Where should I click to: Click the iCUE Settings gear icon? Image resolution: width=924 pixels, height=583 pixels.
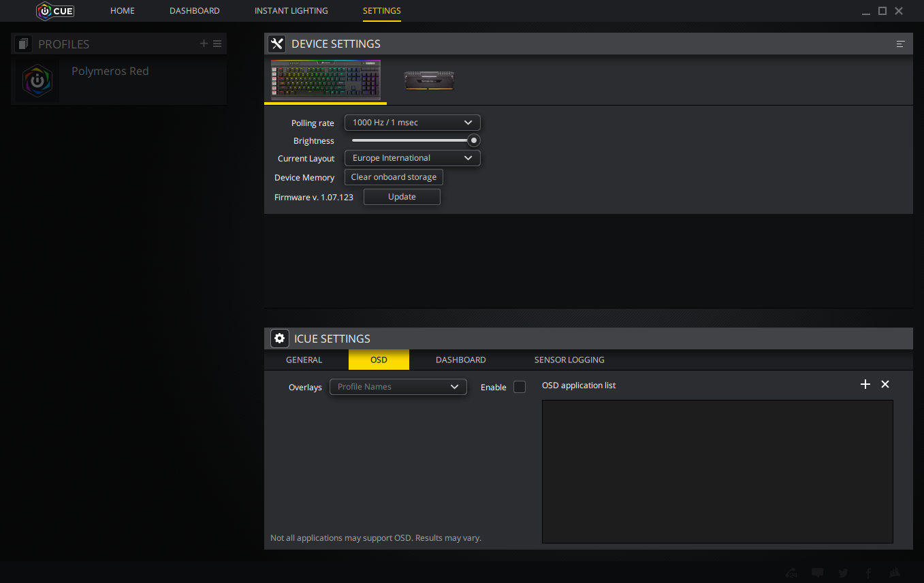pos(279,338)
